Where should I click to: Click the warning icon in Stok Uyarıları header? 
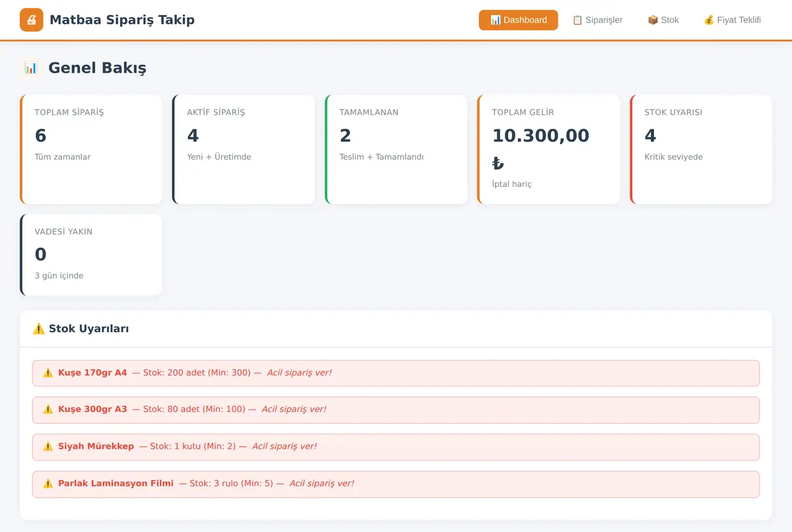coord(39,329)
